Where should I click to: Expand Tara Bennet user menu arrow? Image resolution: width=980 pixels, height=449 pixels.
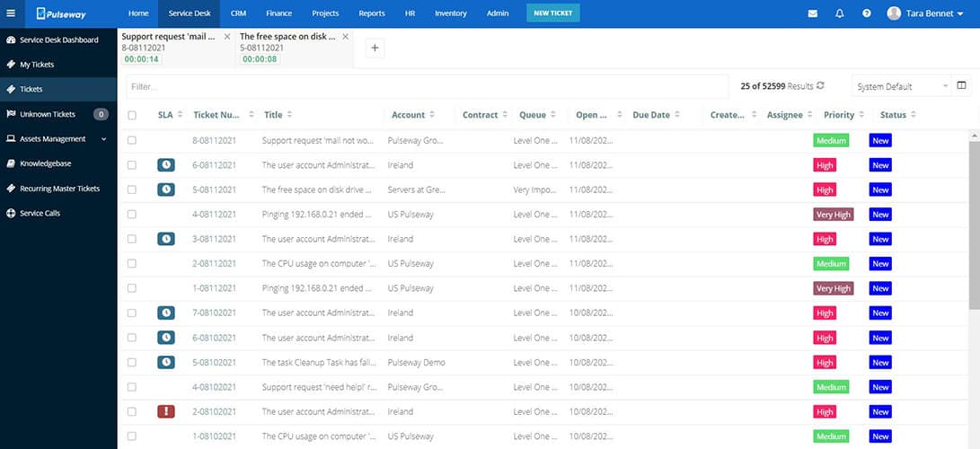[960, 13]
